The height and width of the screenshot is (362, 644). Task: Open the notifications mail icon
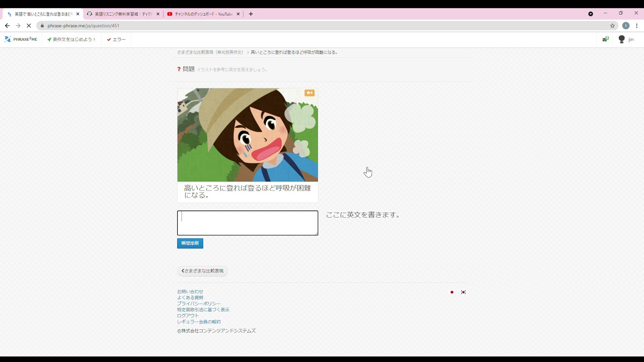(605, 39)
